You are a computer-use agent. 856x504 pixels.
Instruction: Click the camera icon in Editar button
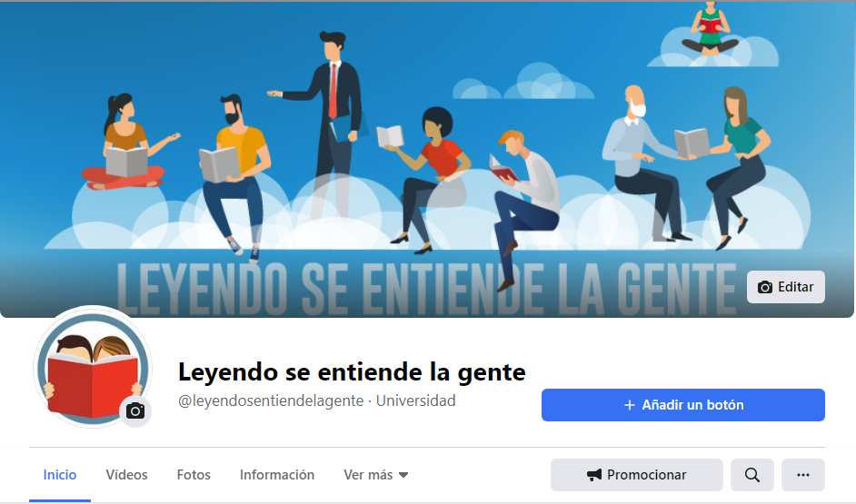(x=765, y=287)
